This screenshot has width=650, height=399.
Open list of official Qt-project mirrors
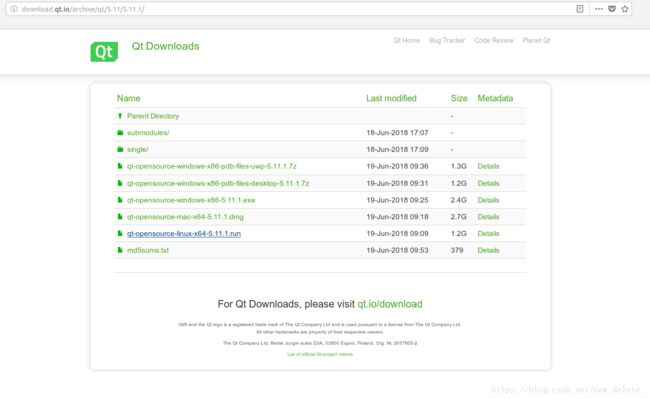pos(320,354)
